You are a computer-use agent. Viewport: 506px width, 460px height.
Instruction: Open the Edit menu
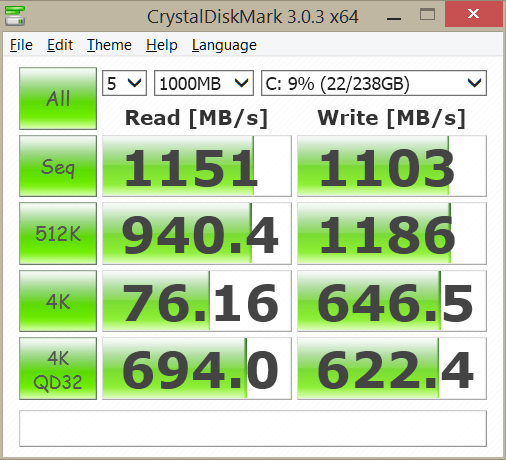pos(60,45)
